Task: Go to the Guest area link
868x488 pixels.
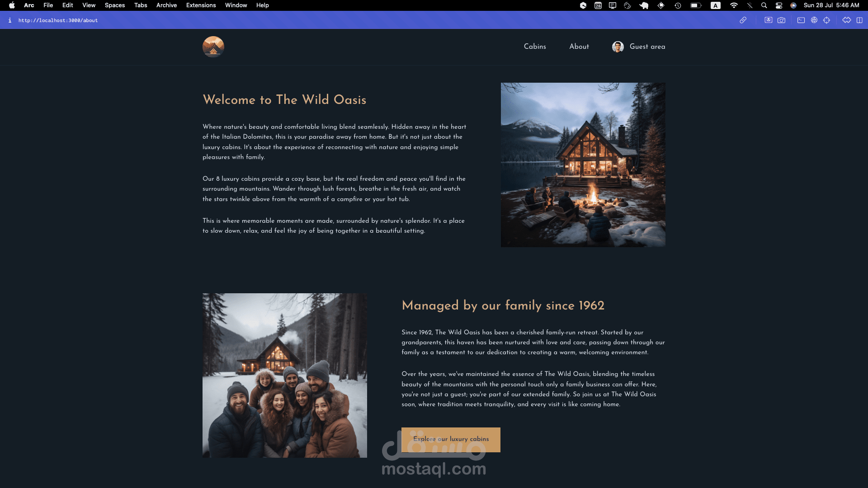Action: 639,47
